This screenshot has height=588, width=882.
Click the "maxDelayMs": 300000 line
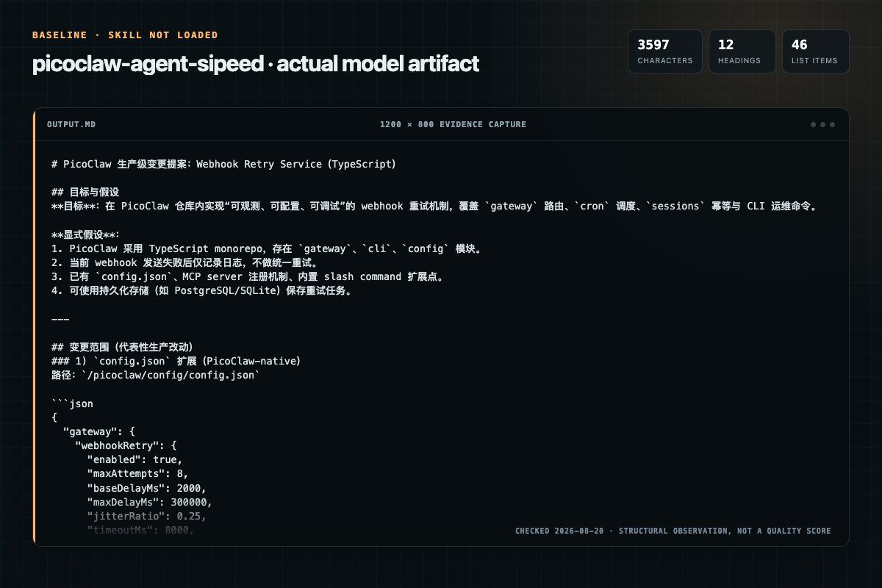coord(149,502)
